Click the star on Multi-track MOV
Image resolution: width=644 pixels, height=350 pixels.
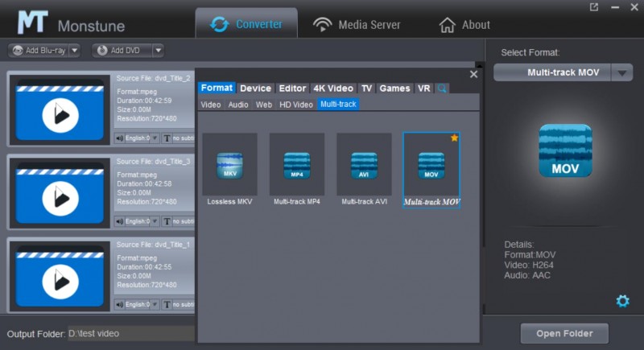[x=454, y=138]
